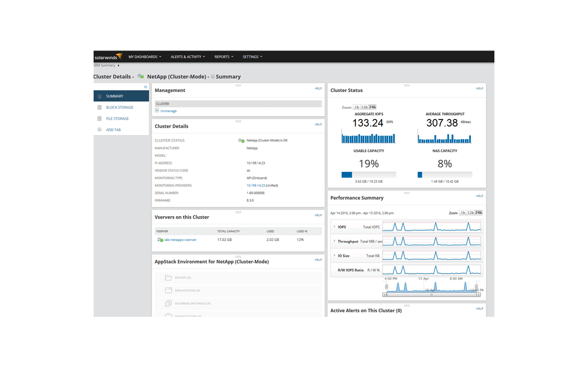588x368 pixels.
Task: Click the SRM Summary breadcrumb
Action: point(103,65)
